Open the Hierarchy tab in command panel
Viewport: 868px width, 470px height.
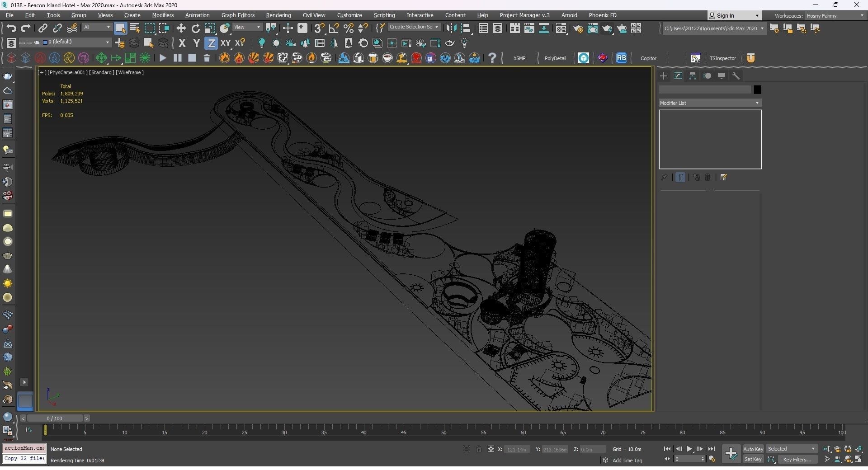coord(693,76)
